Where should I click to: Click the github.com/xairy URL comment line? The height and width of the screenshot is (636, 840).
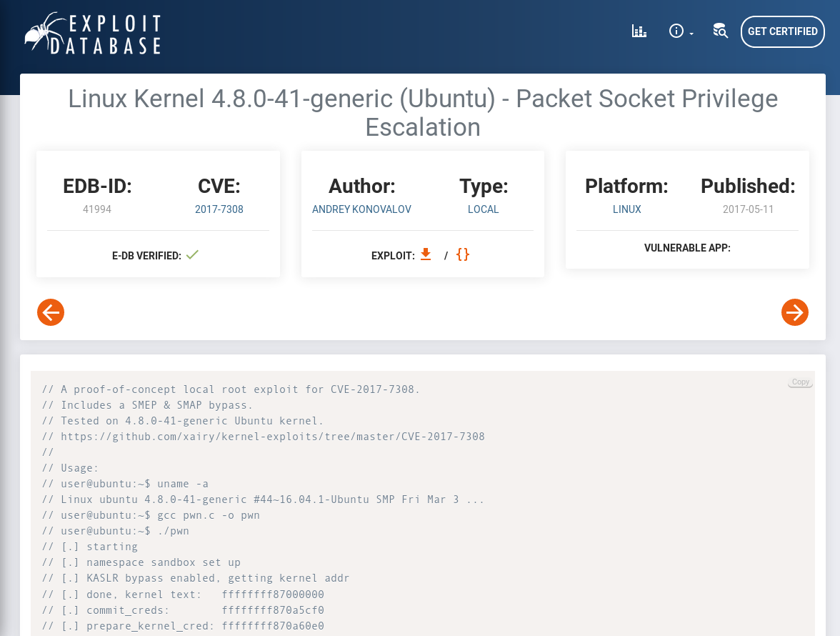tap(263, 437)
